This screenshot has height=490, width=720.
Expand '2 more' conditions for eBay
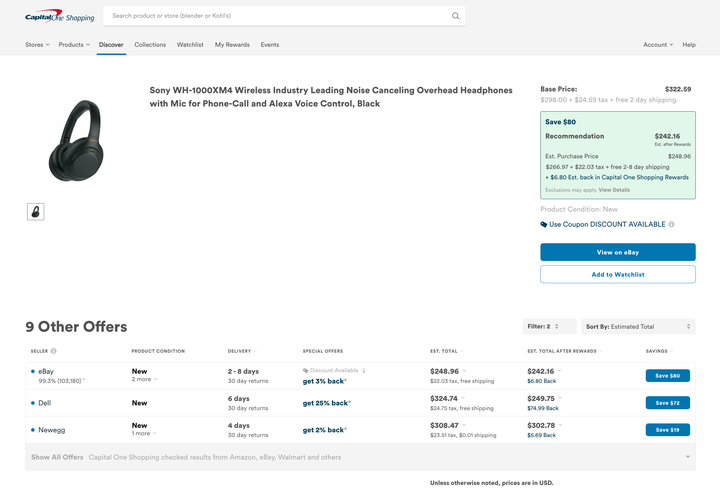pyautogui.click(x=145, y=379)
